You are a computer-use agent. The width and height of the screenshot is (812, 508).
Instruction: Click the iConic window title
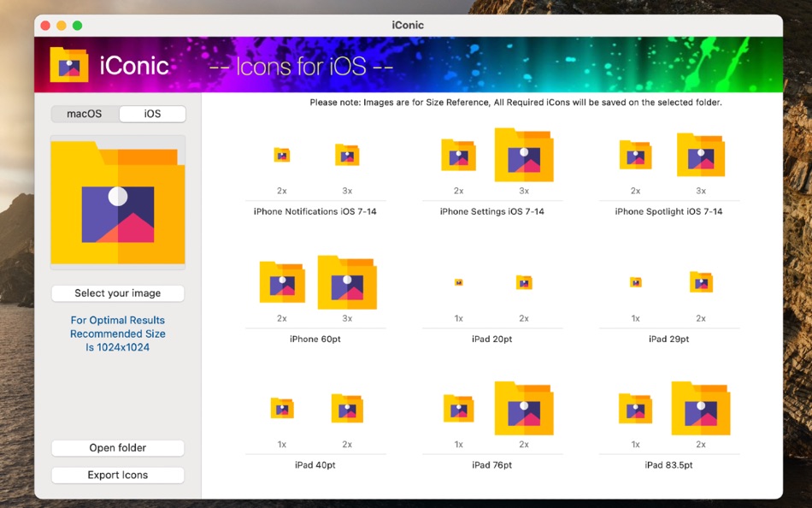[x=408, y=26]
